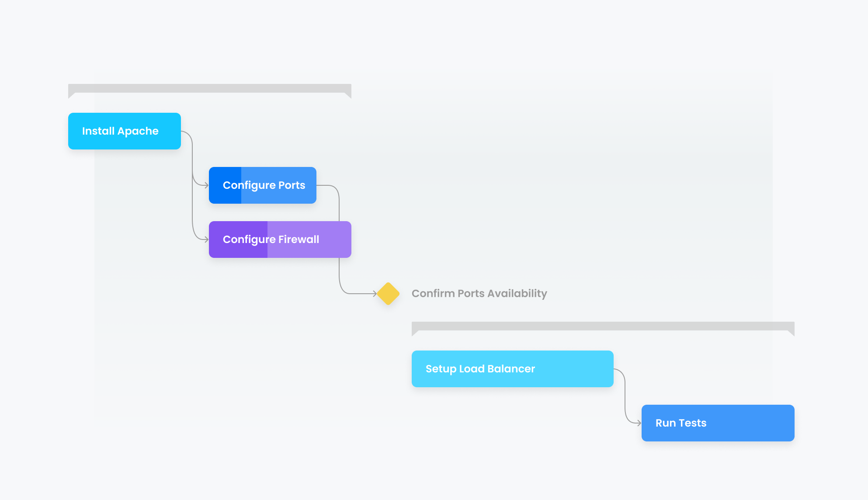
Task: Click the arrow pointing to the milestone diamond
Action: [x=374, y=294]
